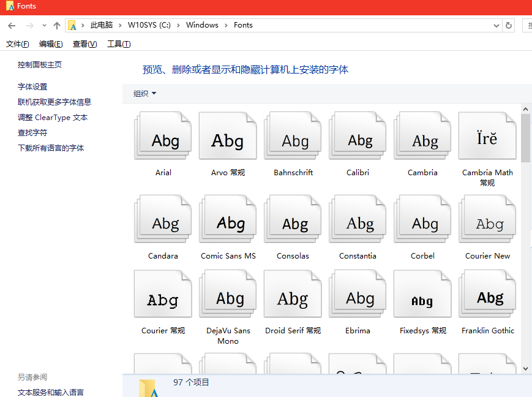Click the scrollbar up arrow
The height and width of the screenshot is (397, 532).
tap(525, 109)
